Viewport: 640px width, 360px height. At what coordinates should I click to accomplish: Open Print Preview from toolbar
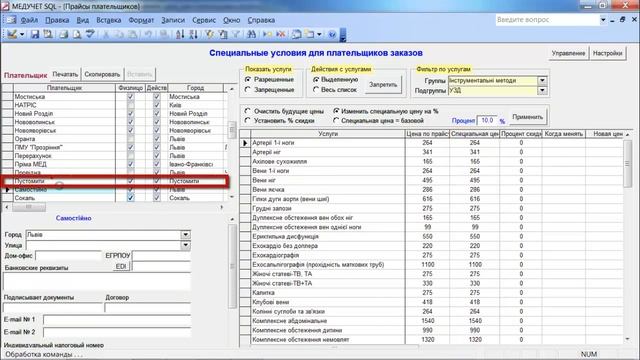[77, 34]
